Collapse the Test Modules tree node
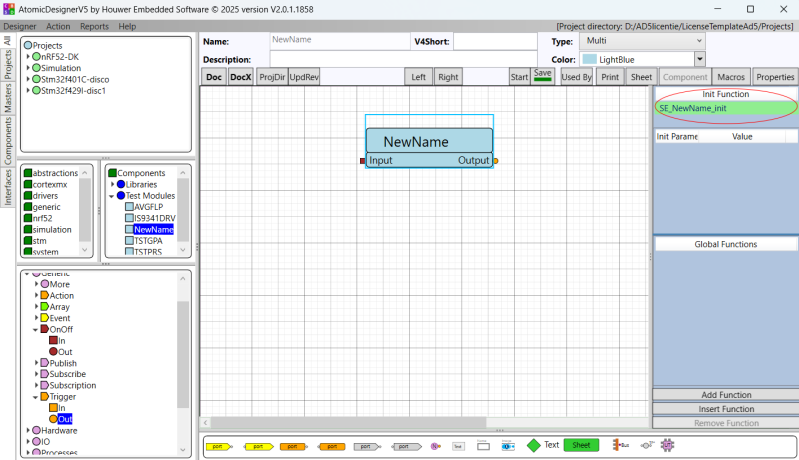This screenshot has height=460, width=799. [x=111, y=196]
